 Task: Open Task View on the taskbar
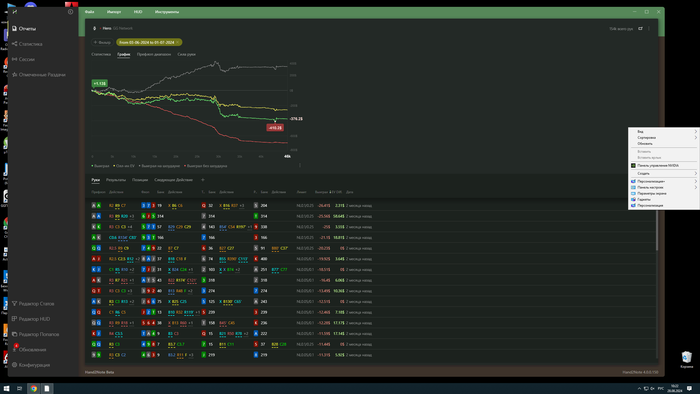[x=19, y=389]
